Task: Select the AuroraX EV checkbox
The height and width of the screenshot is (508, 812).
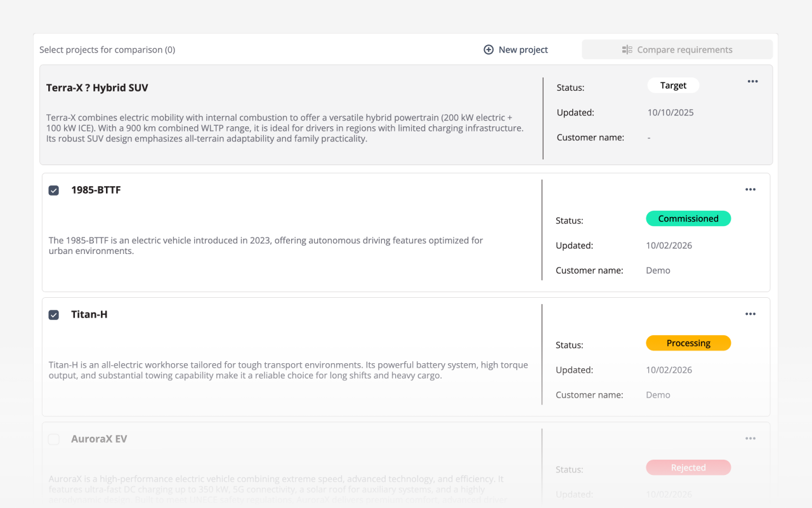Action: click(x=53, y=439)
